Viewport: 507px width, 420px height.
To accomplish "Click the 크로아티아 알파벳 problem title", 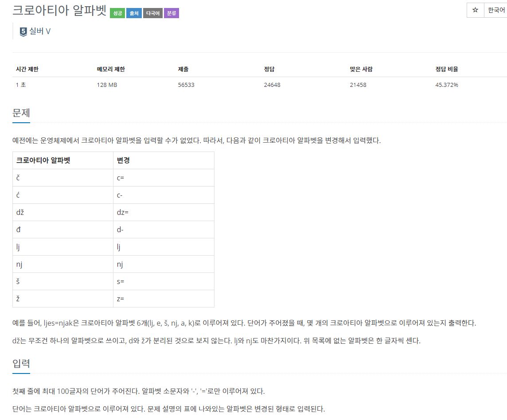I will [x=59, y=10].
